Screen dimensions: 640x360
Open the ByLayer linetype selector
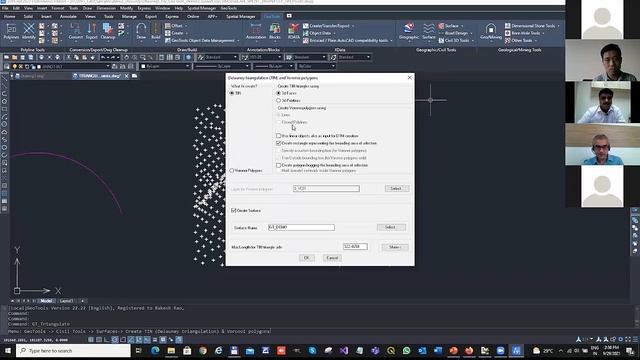222,66
